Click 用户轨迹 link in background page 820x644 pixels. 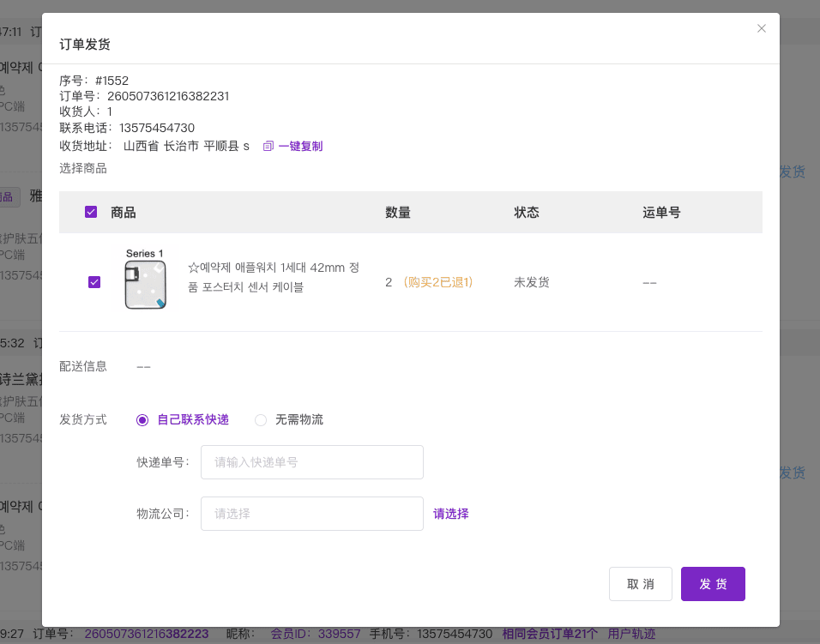(x=631, y=634)
